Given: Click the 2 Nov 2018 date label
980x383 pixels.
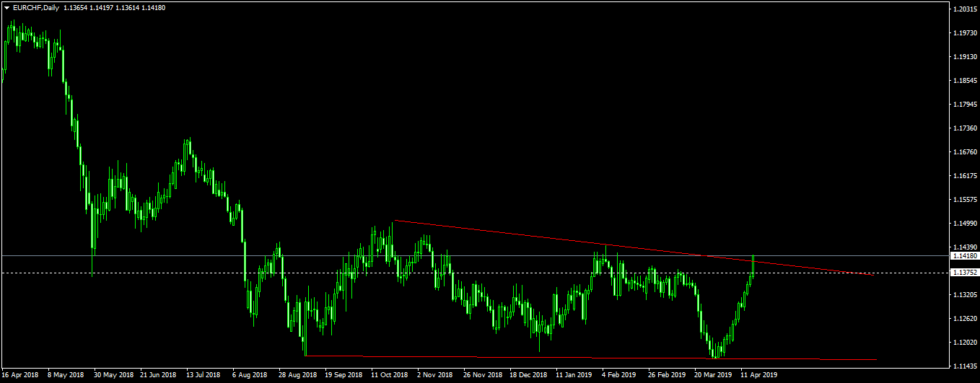Looking at the screenshot, I should point(437,376).
